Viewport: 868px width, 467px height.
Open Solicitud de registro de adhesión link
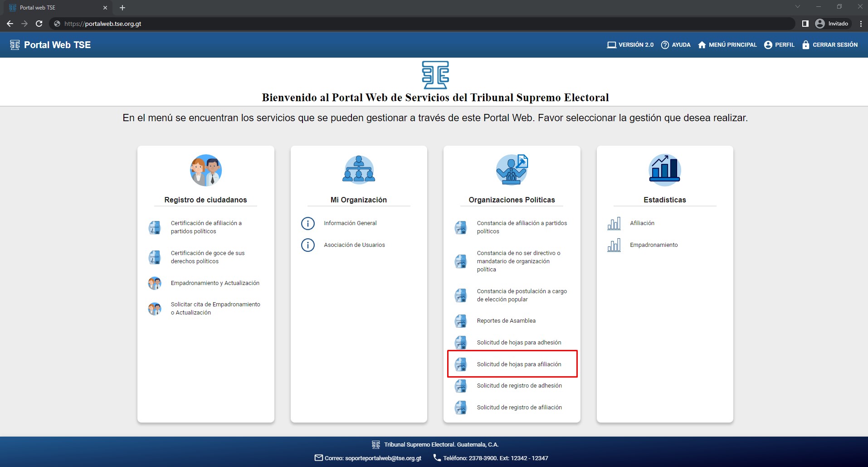519,386
